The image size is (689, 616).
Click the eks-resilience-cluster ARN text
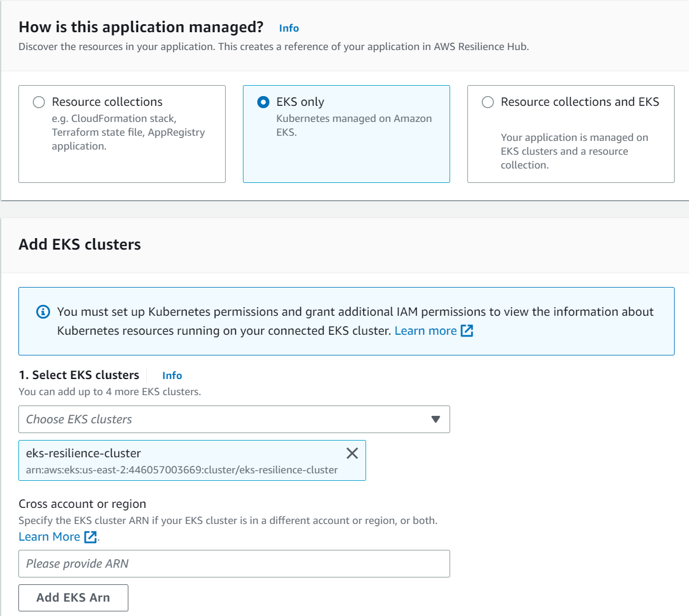pyautogui.click(x=182, y=470)
